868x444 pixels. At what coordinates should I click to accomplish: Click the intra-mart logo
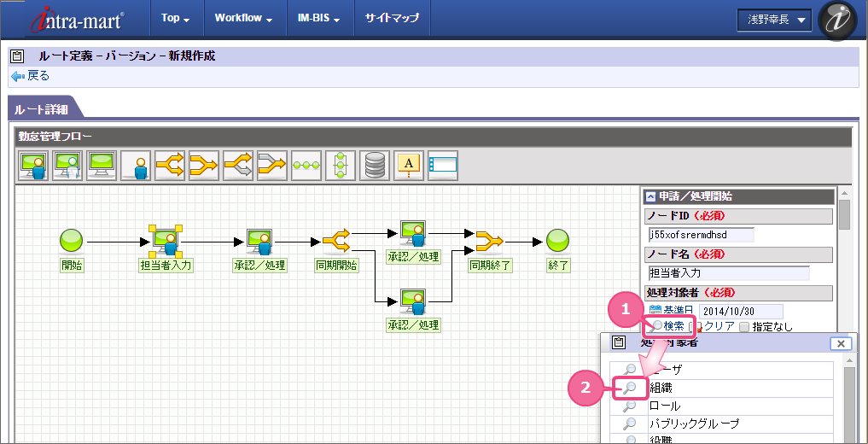coord(78,19)
